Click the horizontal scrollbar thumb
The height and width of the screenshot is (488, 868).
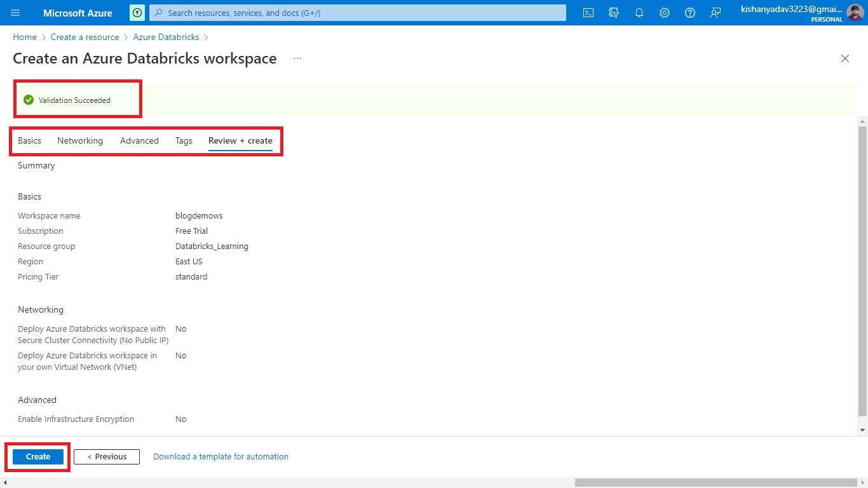click(x=716, y=482)
